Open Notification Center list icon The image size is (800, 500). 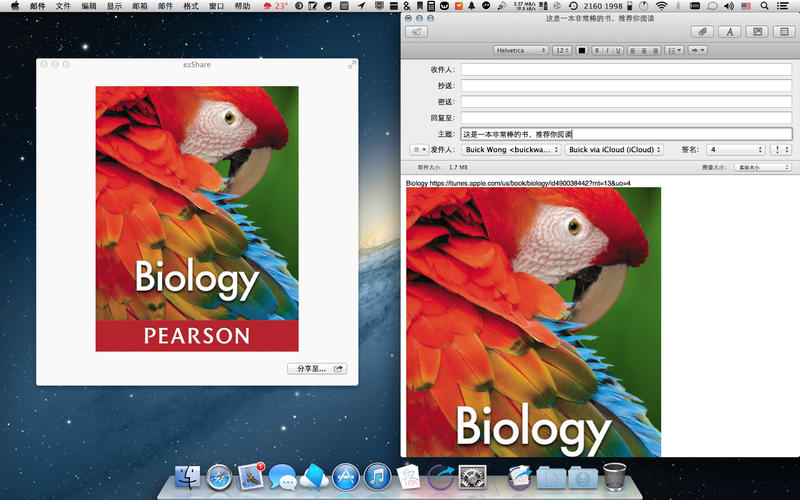pyautogui.click(x=782, y=6)
